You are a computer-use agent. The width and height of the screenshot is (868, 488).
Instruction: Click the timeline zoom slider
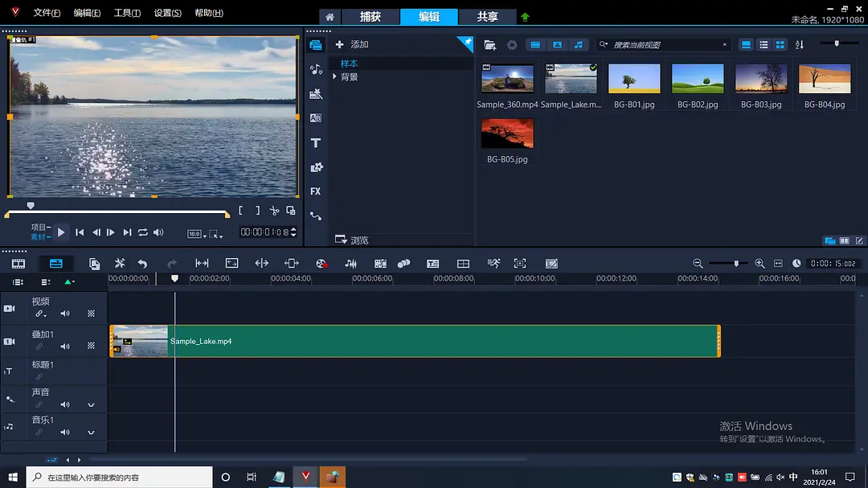pyautogui.click(x=736, y=264)
